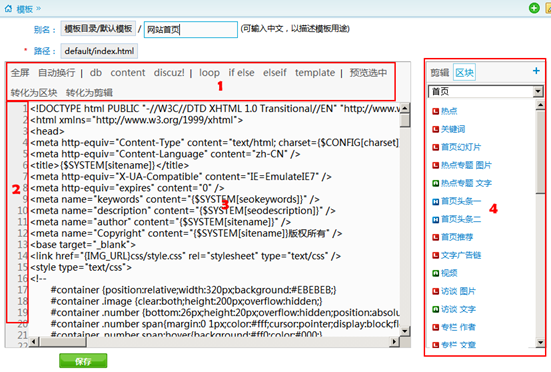
Task: Click the green icon beside 访谈 文字
Action: [x=435, y=309]
